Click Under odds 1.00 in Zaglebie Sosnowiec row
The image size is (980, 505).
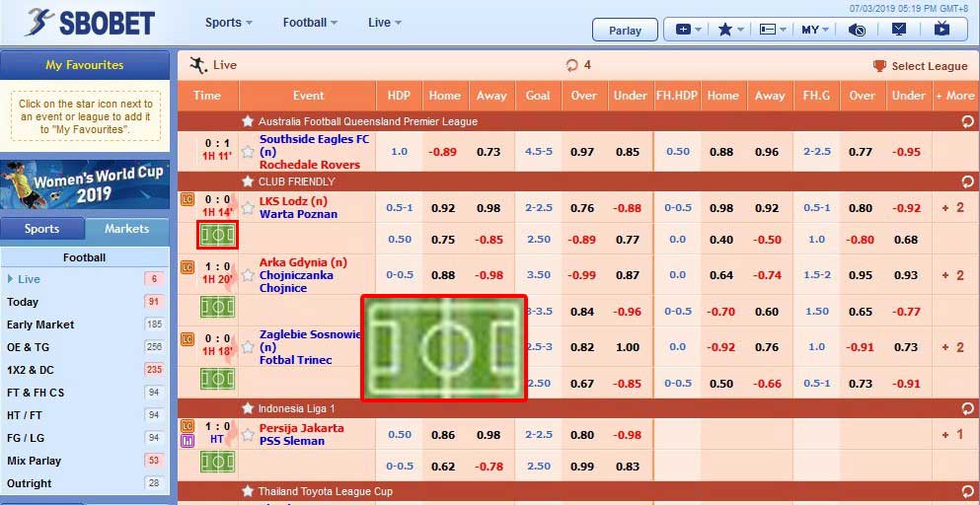click(x=628, y=347)
